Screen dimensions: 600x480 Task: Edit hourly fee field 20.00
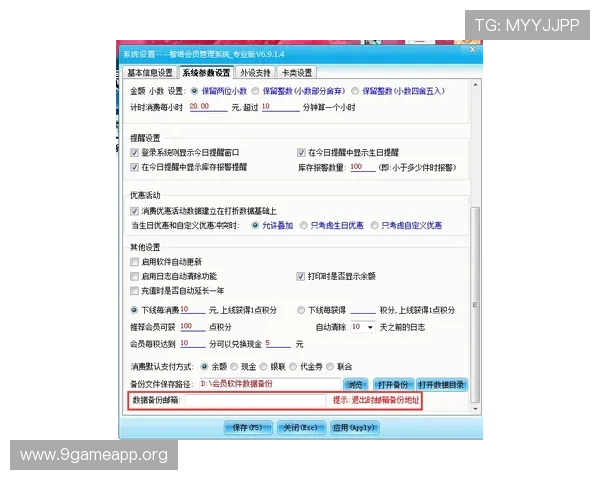pyautogui.click(x=208, y=106)
